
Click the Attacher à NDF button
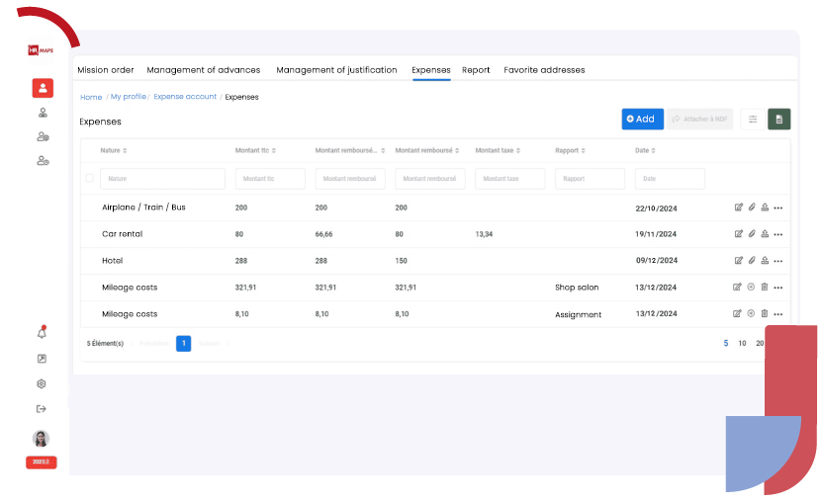click(x=699, y=119)
